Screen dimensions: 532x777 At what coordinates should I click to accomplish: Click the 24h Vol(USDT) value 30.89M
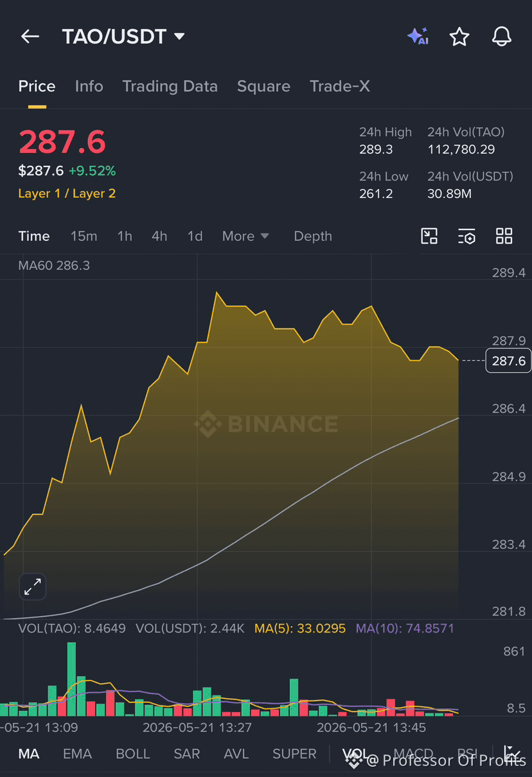point(449,193)
